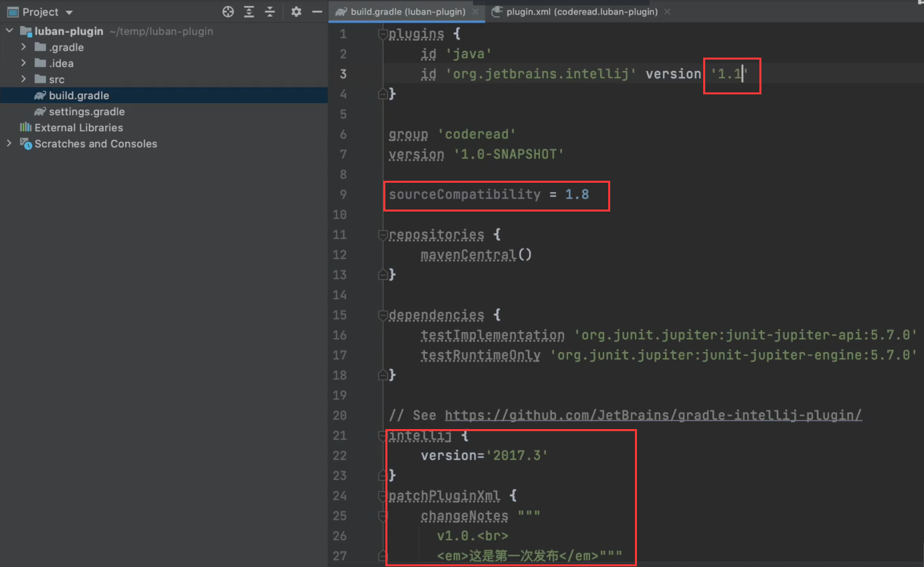Click the sourceCompatibility text on line 9
924x567 pixels.
[465, 194]
